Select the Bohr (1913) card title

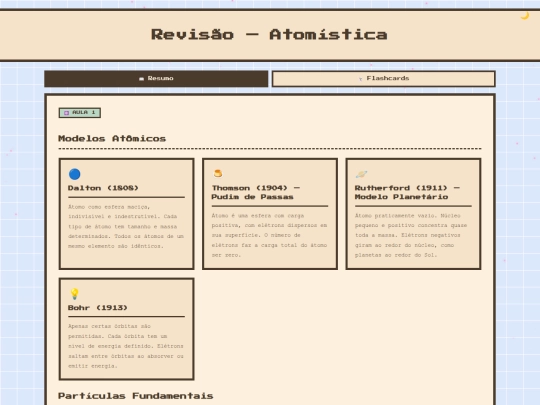tap(97, 308)
